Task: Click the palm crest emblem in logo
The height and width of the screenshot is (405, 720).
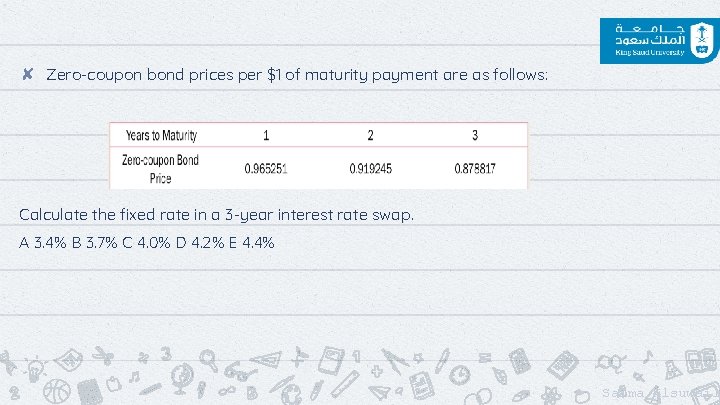Action: tap(701, 37)
